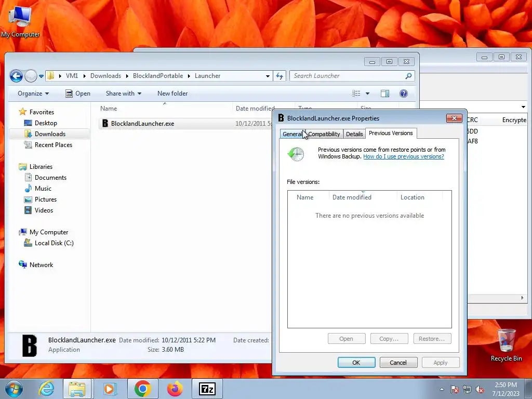Click New folder in toolbar
Viewport: 532px width, 399px height.
point(172,94)
